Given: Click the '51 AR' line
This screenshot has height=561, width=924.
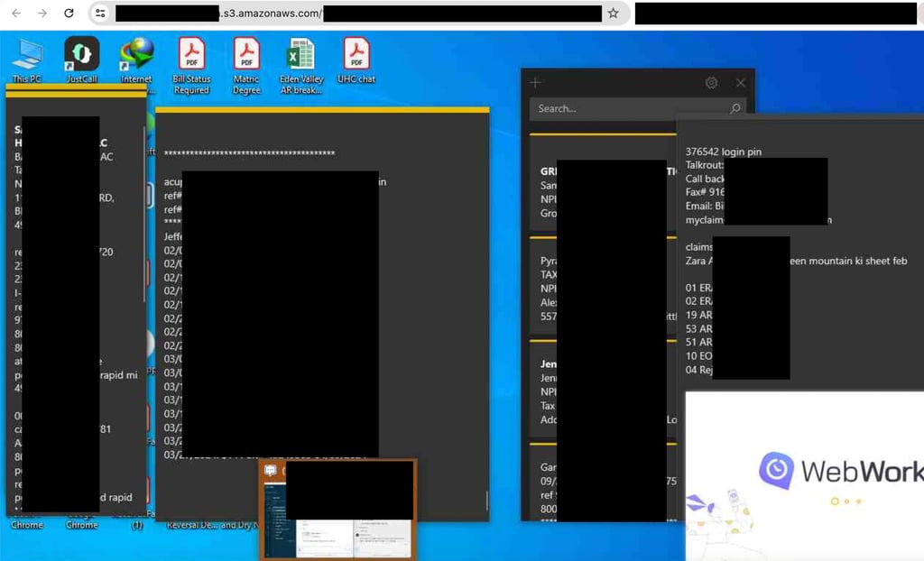Looking at the screenshot, I should [x=699, y=342].
